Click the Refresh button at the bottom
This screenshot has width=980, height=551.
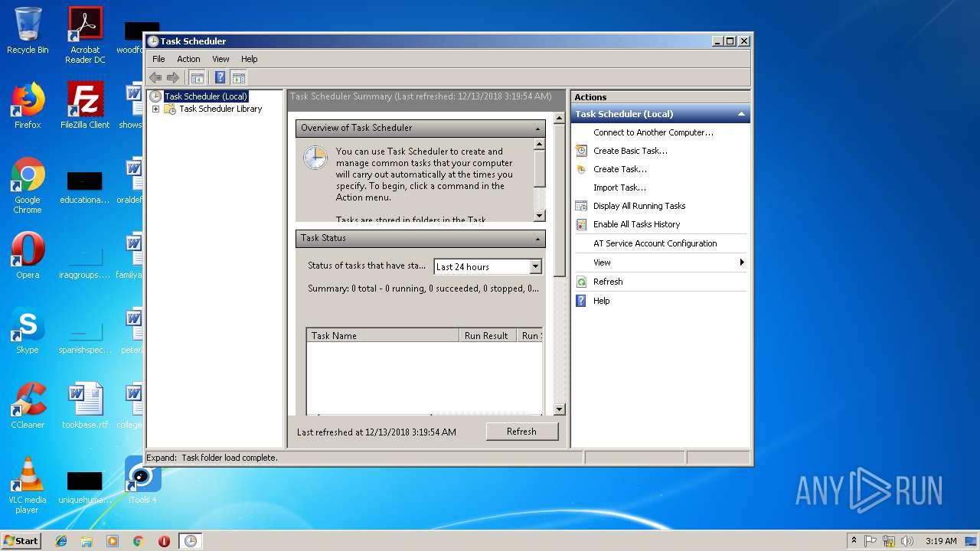point(522,432)
